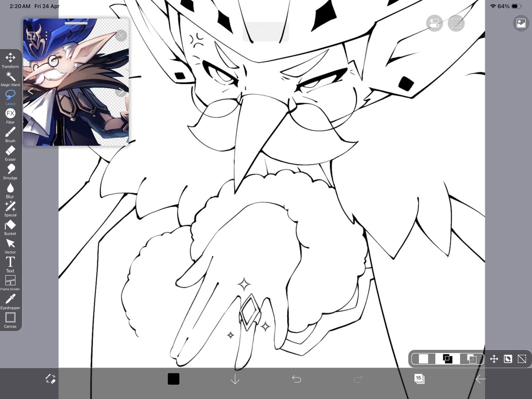
Task: Select the Eyedropper tool
Action: (x=10, y=302)
